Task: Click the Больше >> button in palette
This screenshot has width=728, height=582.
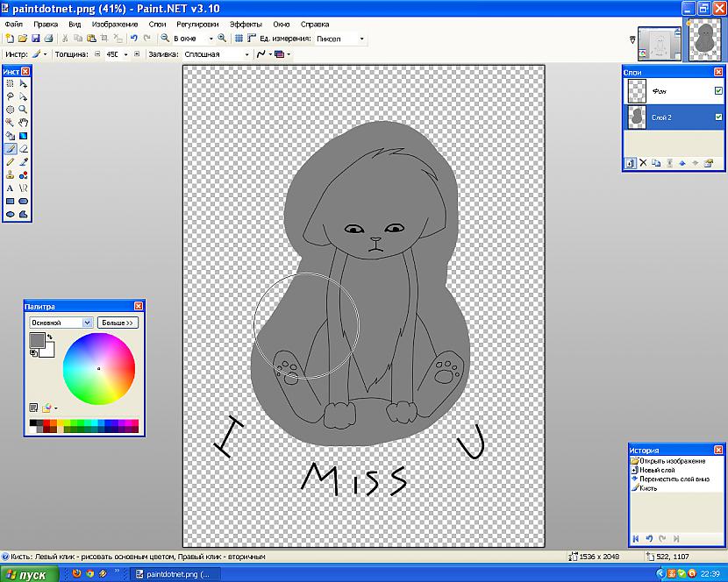Action: pos(118,323)
